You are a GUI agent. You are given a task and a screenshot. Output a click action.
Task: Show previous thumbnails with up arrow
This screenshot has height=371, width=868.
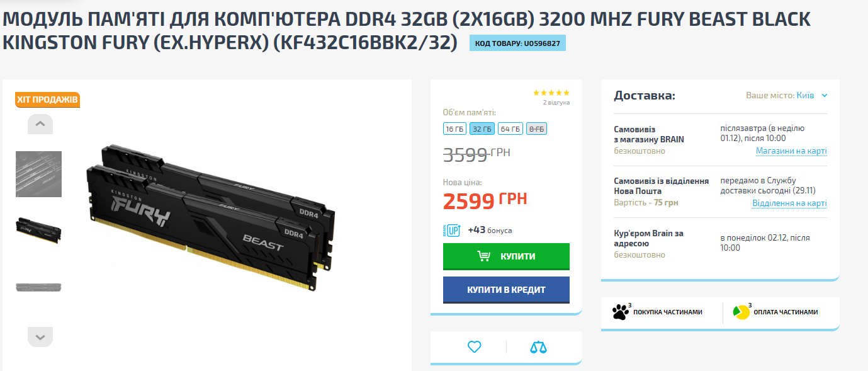pos(40,124)
